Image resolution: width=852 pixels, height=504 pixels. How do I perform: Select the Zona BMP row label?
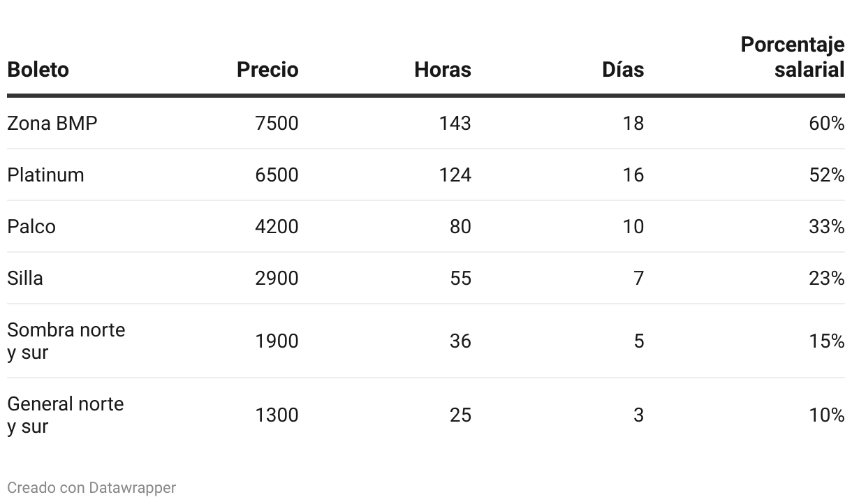(x=52, y=124)
